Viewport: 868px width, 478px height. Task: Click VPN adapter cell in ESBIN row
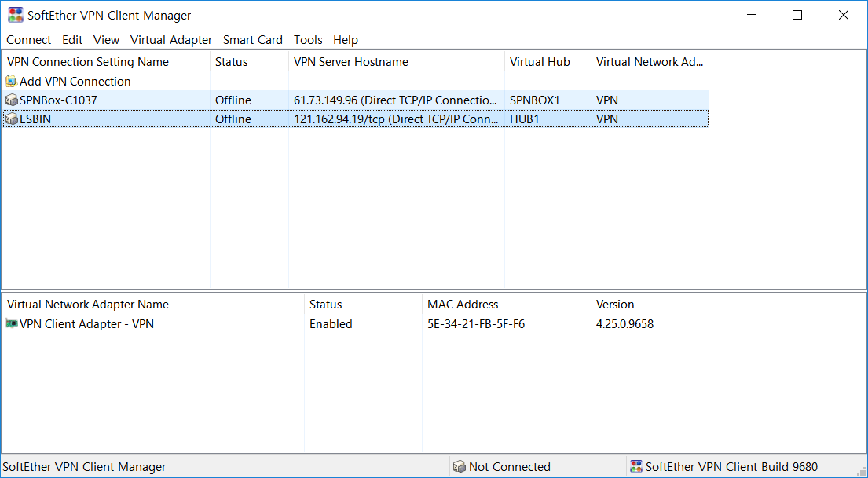point(606,119)
